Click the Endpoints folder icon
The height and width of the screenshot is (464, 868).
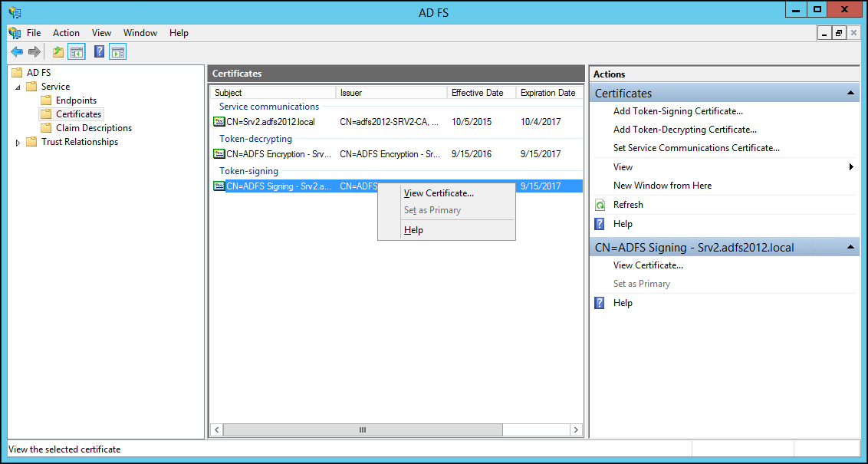46,100
